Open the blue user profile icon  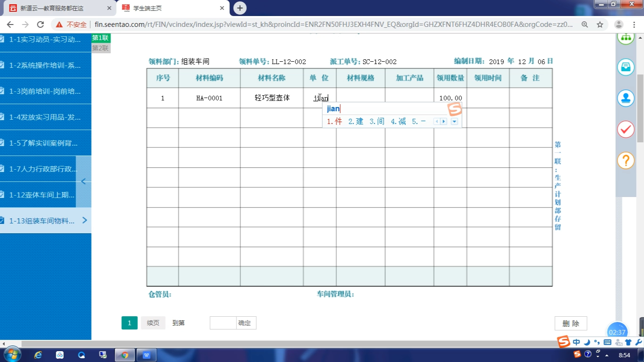(626, 98)
